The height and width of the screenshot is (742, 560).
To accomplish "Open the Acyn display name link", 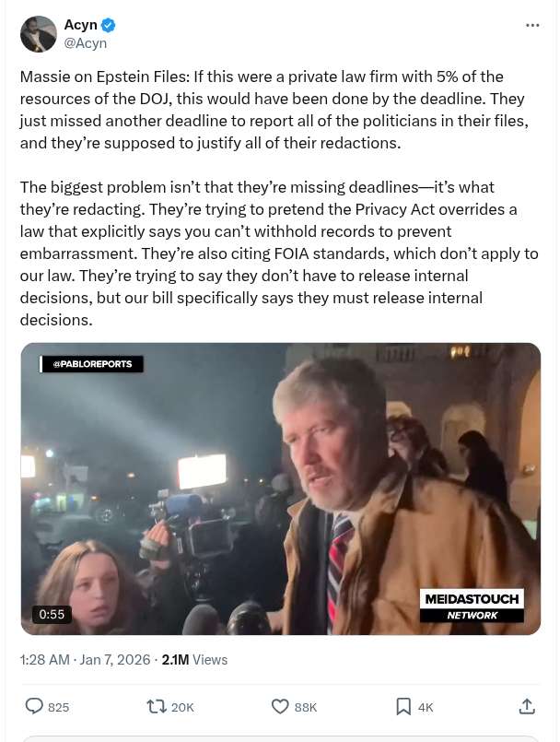I will click(x=80, y=25).
